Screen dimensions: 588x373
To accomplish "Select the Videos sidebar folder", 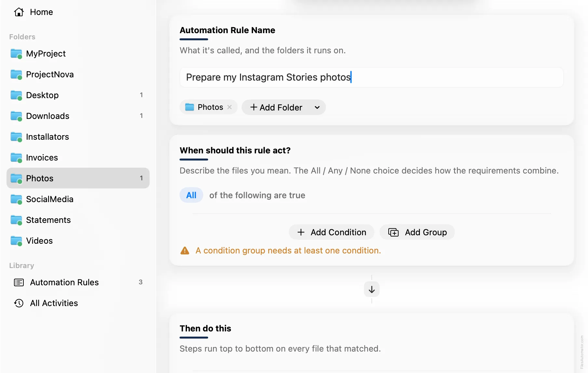I will pos(78,241).
